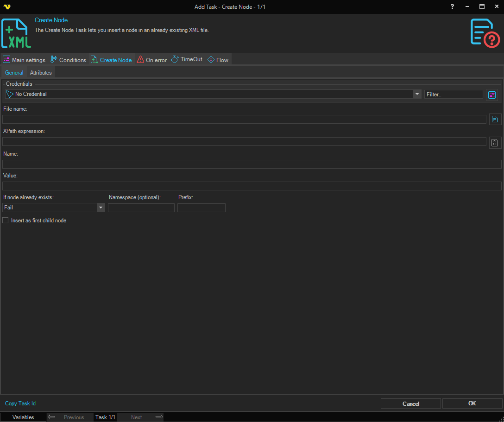Click the Create Node XML icon in header
Screen dimensions: 504x422
17,33
